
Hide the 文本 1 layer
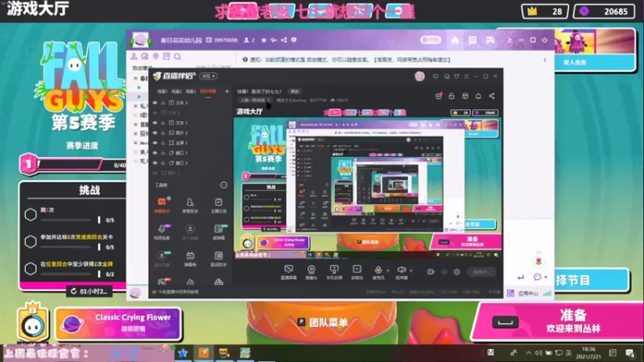pos(155,123)
